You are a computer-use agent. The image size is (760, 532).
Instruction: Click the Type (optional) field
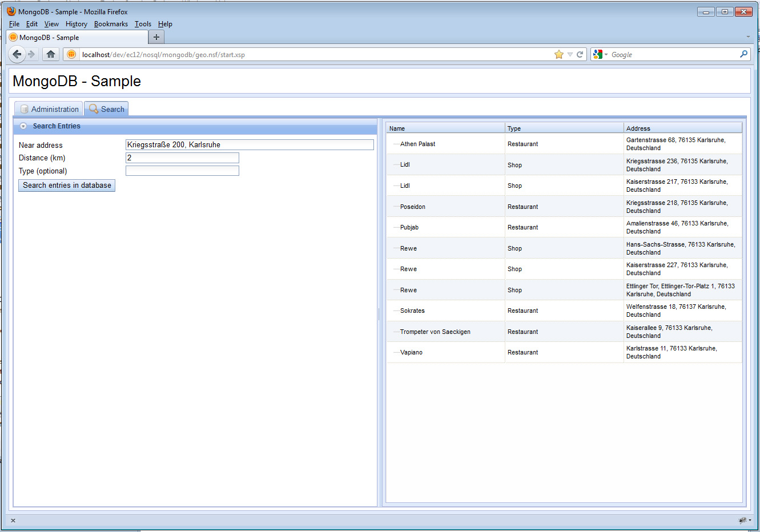(x=182, y=171)
